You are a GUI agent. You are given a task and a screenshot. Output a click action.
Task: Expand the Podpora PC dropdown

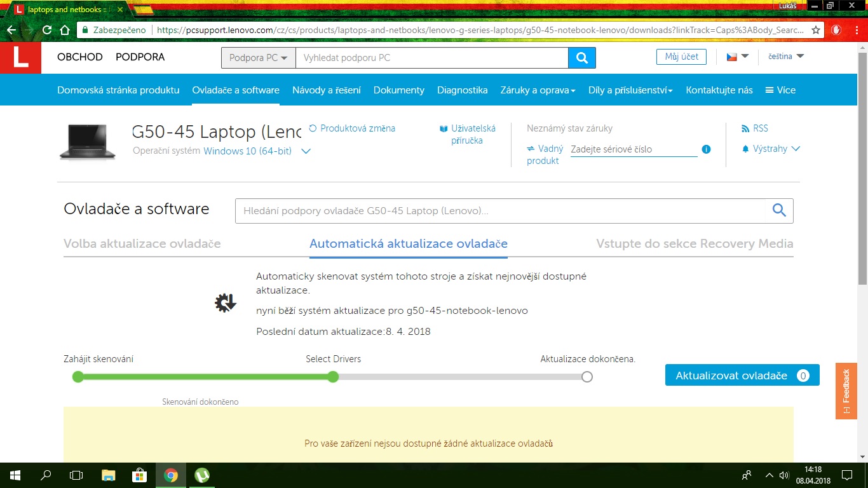(x=259, y=58)
